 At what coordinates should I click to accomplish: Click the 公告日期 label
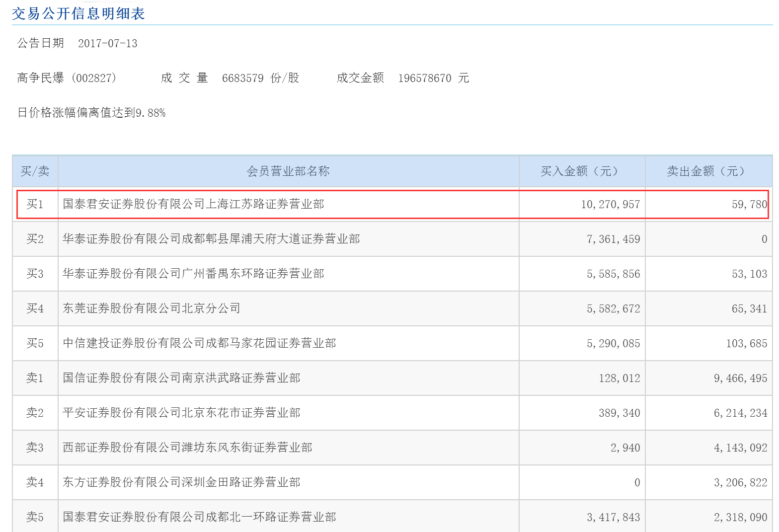point(41,43)
